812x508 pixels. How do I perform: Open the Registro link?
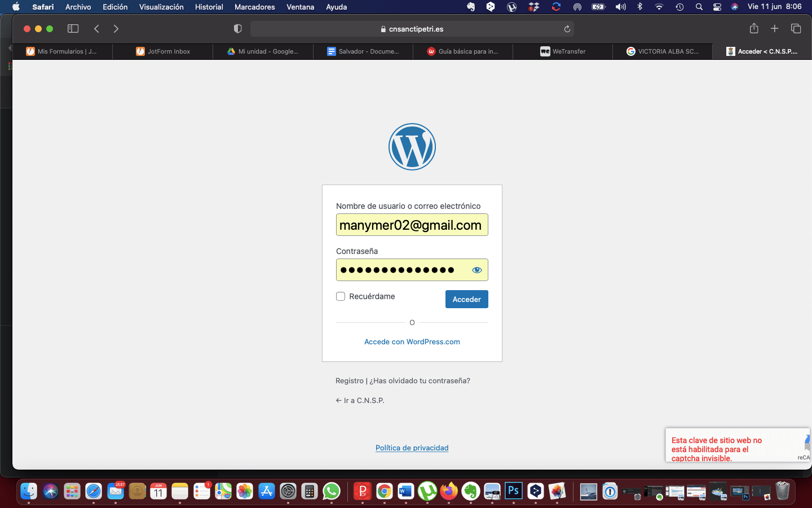point(350,380)
